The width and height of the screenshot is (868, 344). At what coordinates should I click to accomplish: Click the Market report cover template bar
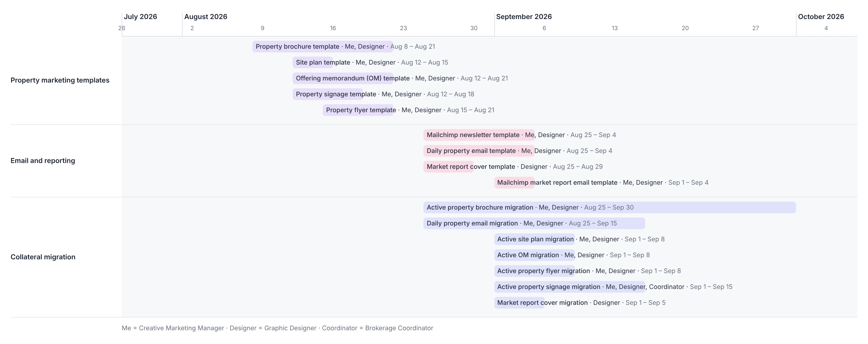pyautogui.click(x=449, y=166)
